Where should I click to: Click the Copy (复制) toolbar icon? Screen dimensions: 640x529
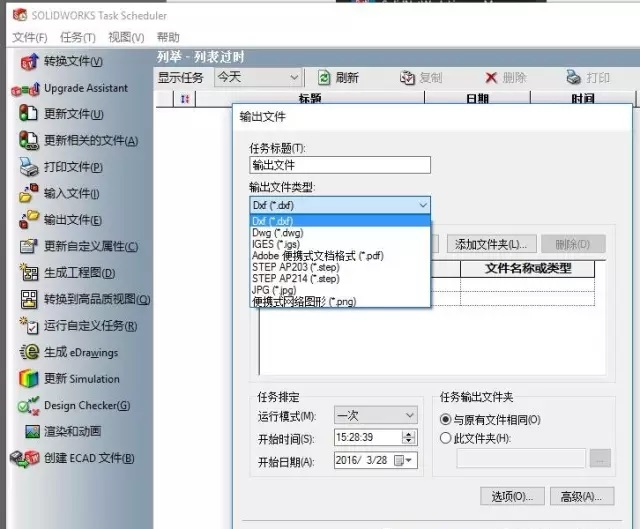tap(407, 78)
